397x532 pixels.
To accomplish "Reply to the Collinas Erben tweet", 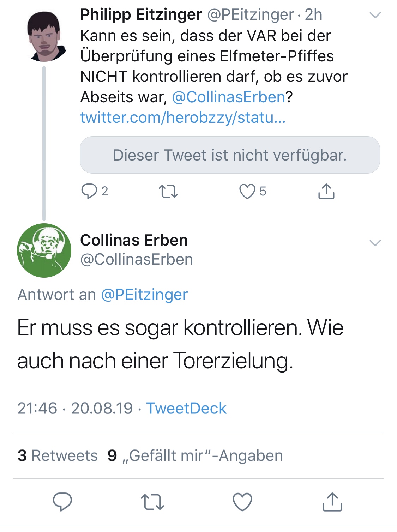I will click(62, 501).
